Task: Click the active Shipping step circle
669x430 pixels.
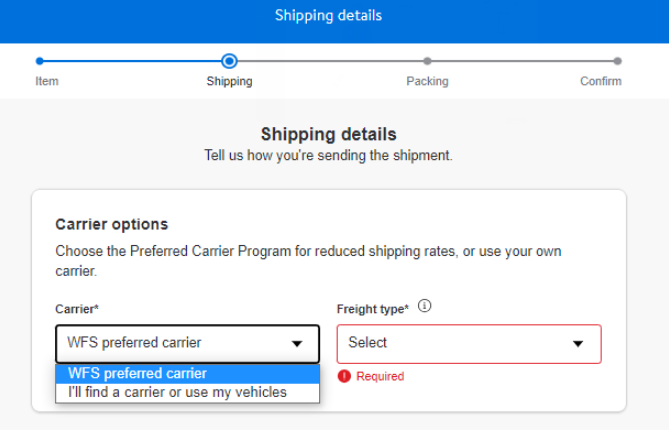Action: pos(229,61)
